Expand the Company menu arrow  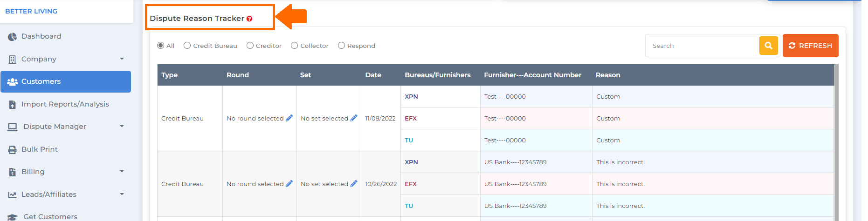pyautogui.click(x=122, y=59)
